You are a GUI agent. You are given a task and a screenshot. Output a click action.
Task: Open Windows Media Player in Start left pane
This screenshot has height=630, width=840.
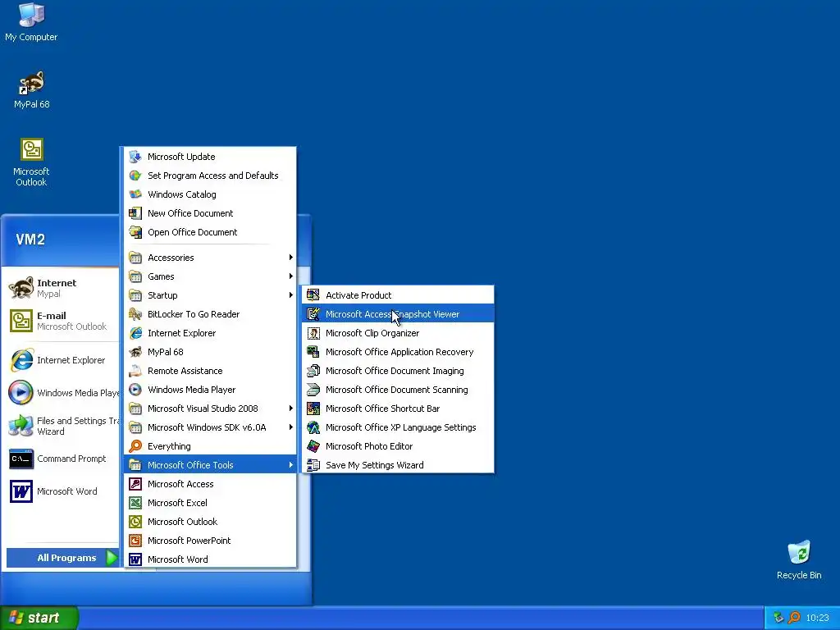62,393
